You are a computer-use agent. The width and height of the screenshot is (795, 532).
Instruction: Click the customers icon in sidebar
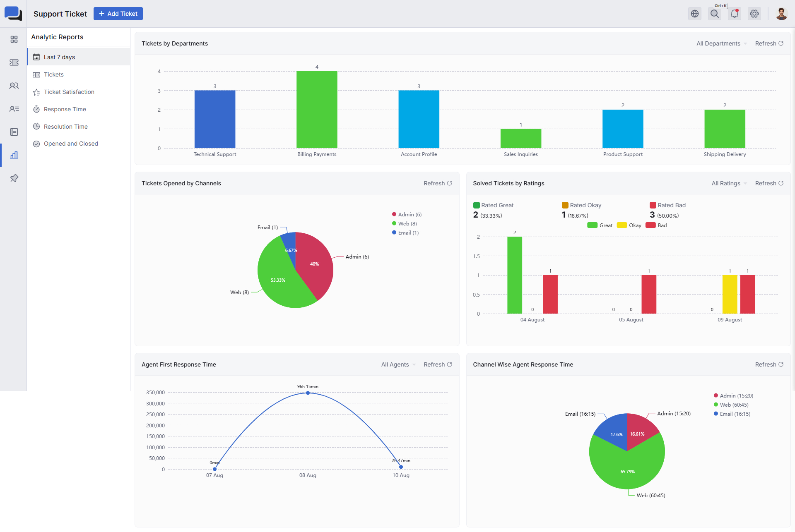coord(14,86)
